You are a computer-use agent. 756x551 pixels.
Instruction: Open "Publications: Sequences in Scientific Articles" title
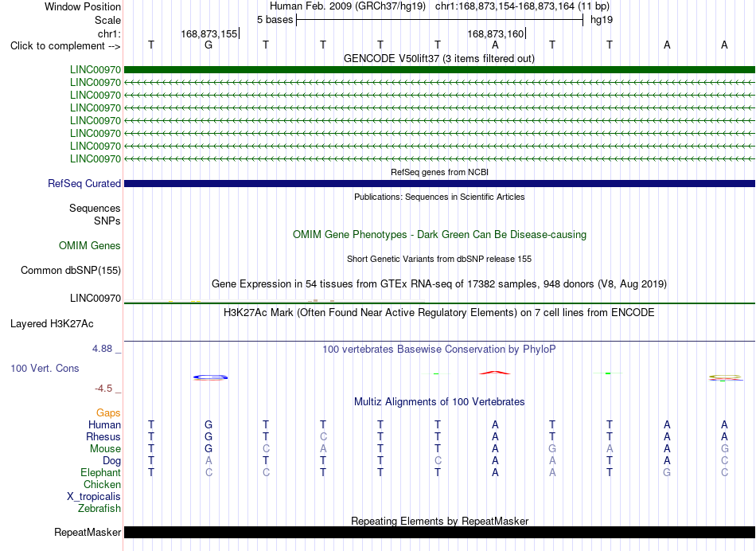[439, 197]
